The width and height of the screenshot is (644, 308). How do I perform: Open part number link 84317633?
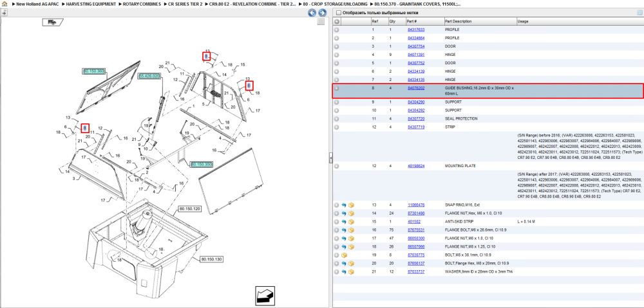(416, 30)
